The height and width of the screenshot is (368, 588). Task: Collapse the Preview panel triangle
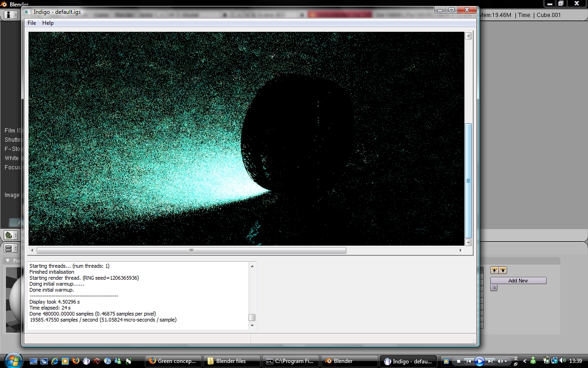click(x=8, y=261)
